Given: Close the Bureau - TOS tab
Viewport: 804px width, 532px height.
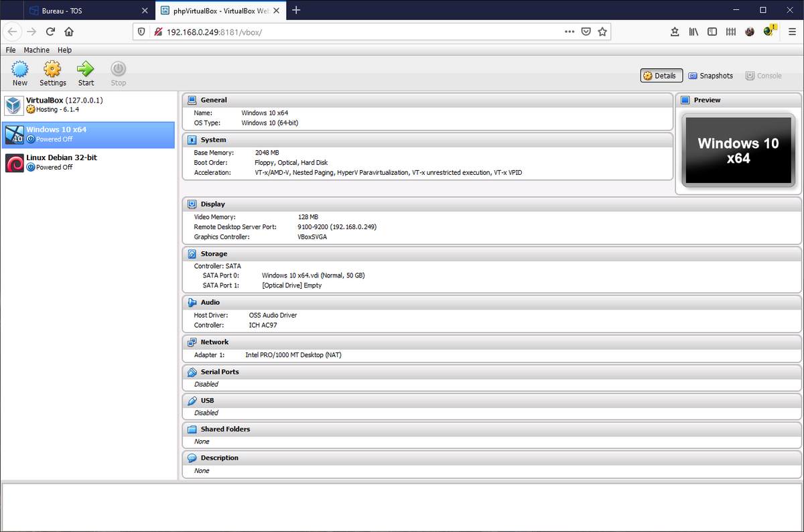Looking at the screenshot, I should 145,11.
